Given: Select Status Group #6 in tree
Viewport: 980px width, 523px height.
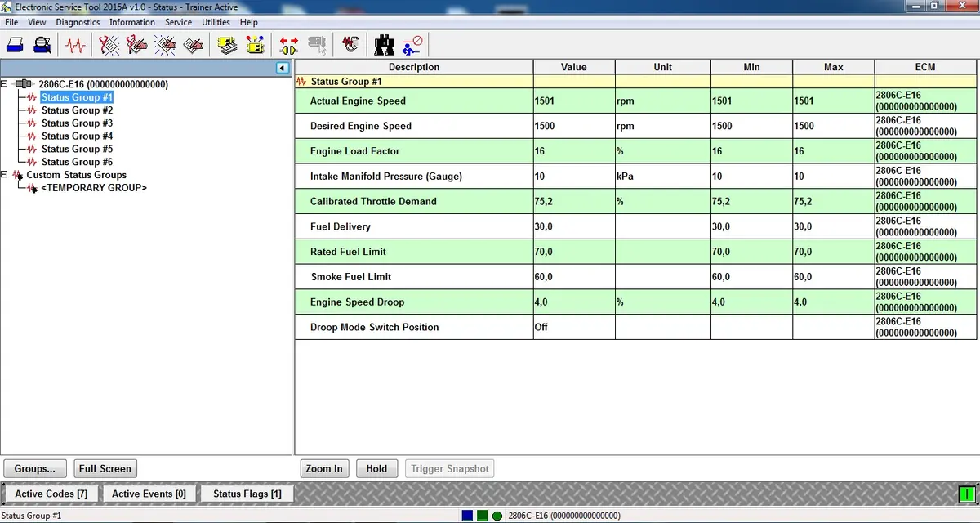Looking at the screenshot, I should 77,162.
